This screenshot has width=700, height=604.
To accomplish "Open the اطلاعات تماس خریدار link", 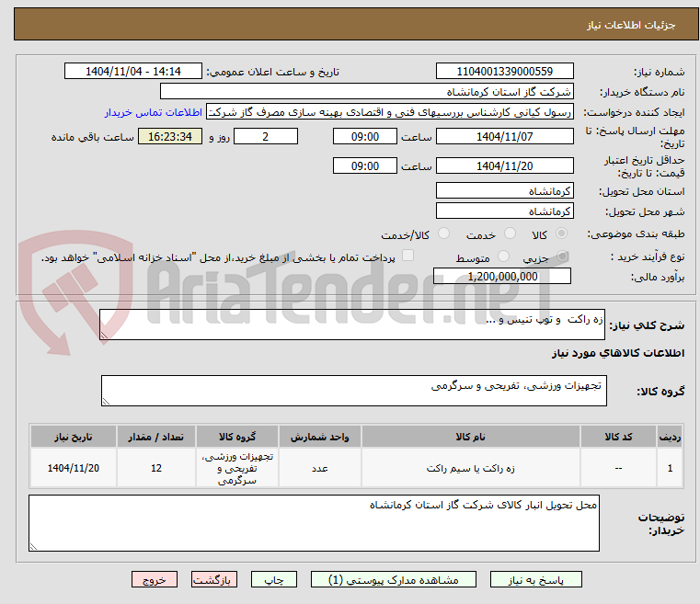I will 154,112.
